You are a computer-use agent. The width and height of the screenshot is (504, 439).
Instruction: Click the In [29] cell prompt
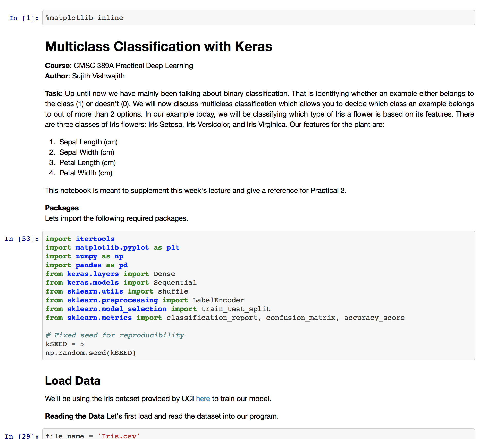(22, 436)
